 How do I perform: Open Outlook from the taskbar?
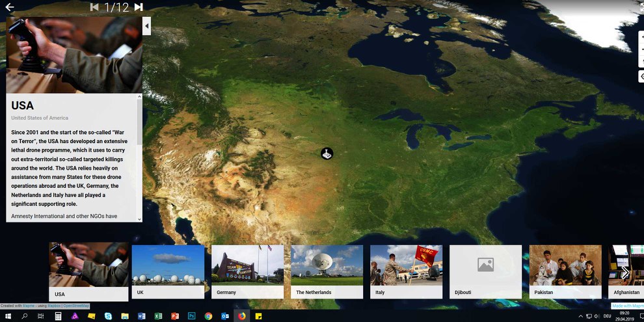click(x=225, y=316)
